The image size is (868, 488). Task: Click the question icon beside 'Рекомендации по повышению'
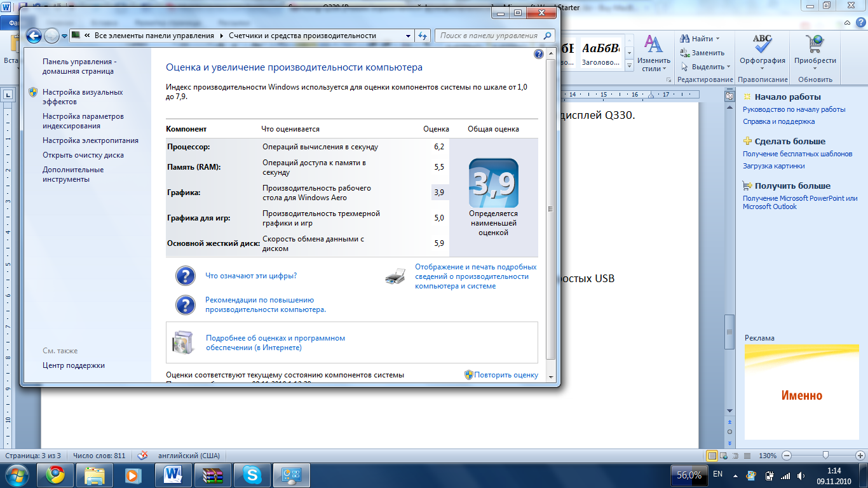(x=185, y=305)
